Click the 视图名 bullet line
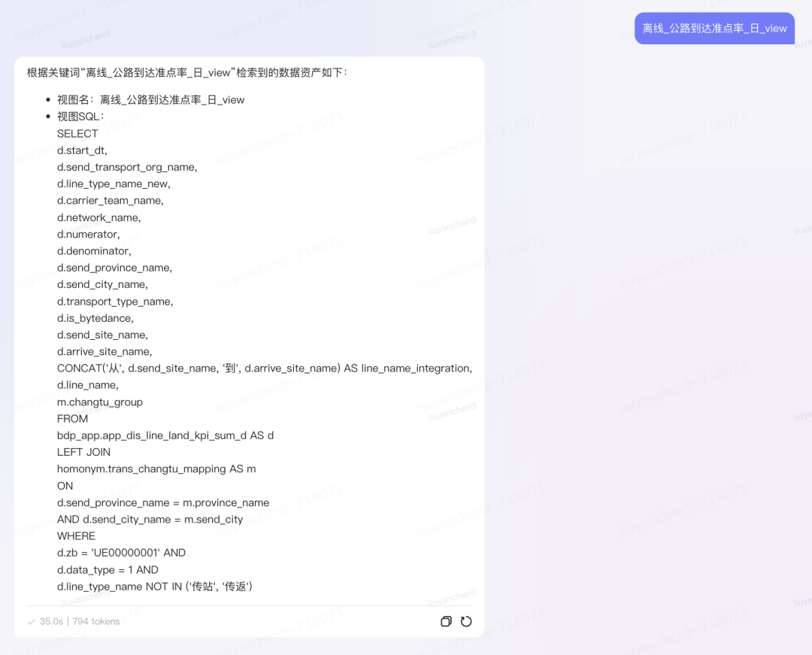 (x=150, y=100)
